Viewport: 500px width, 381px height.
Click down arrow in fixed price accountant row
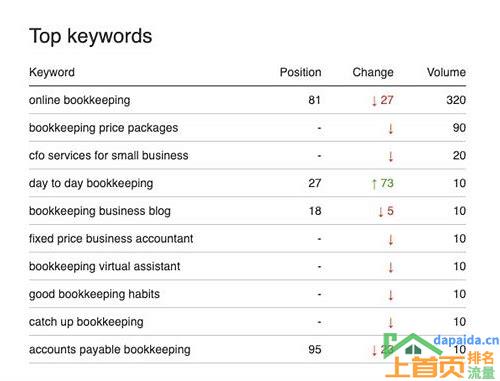[x=391, y=239]
